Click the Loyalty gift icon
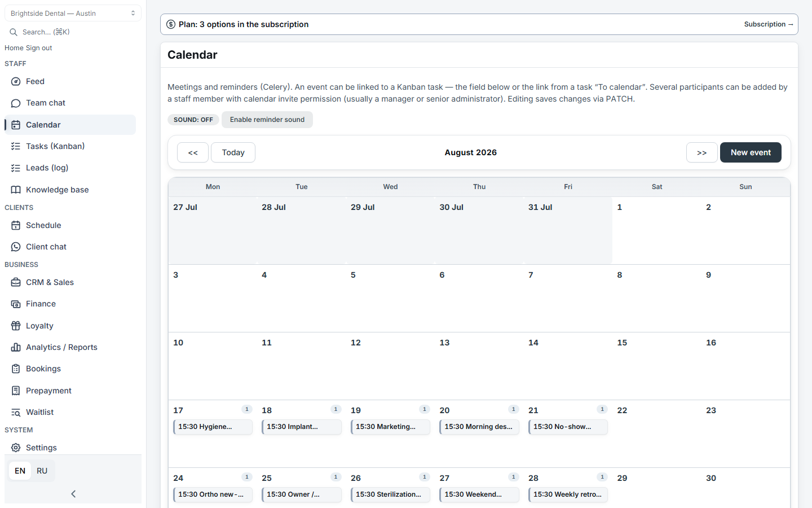 pos(16,326)
